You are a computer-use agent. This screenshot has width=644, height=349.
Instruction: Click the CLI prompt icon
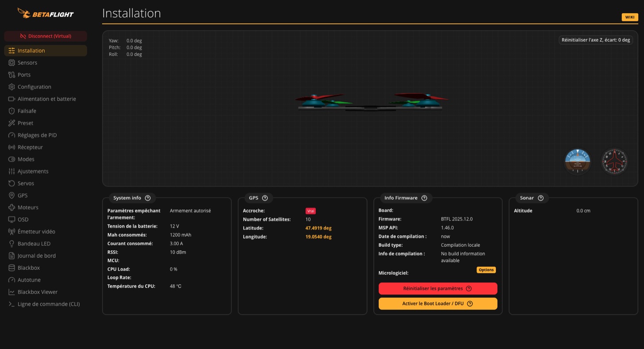point(11,304)
